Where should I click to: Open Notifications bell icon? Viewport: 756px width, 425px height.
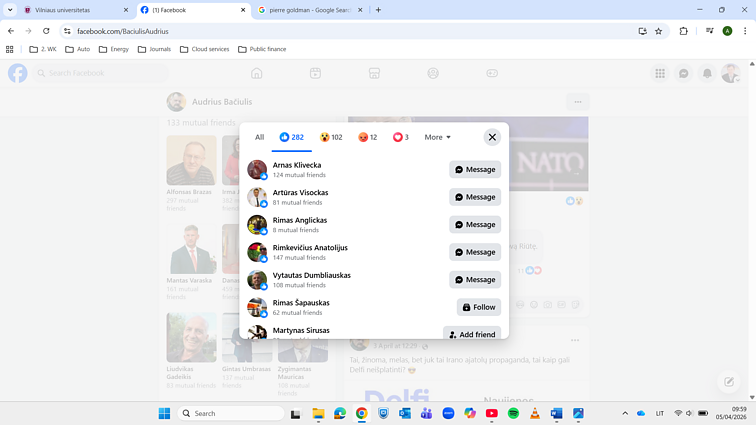click(707, 73)
